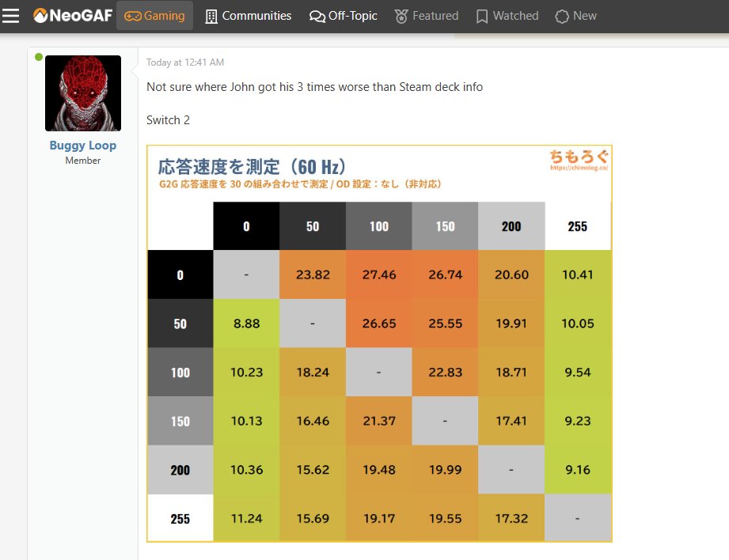Screen dimensions: 729x560
Task: Click the post text about John
Action: coord(315,87)
